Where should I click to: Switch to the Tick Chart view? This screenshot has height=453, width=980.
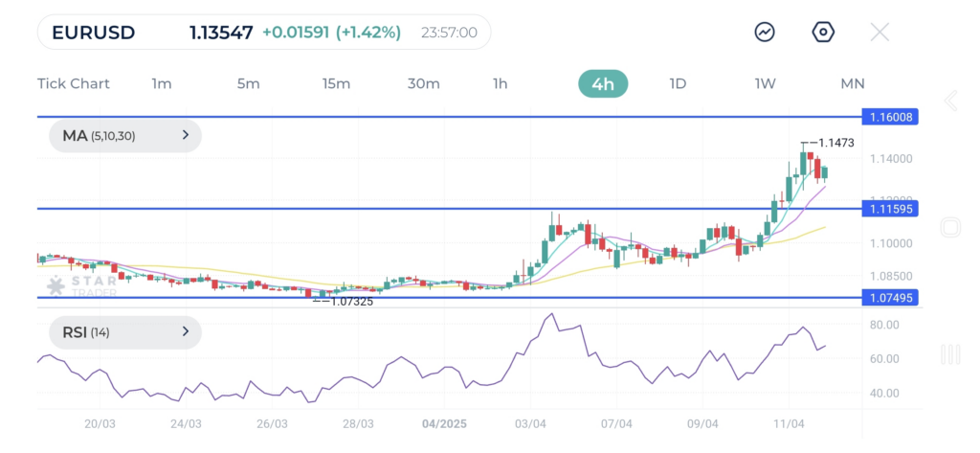[x=74, y=83]
